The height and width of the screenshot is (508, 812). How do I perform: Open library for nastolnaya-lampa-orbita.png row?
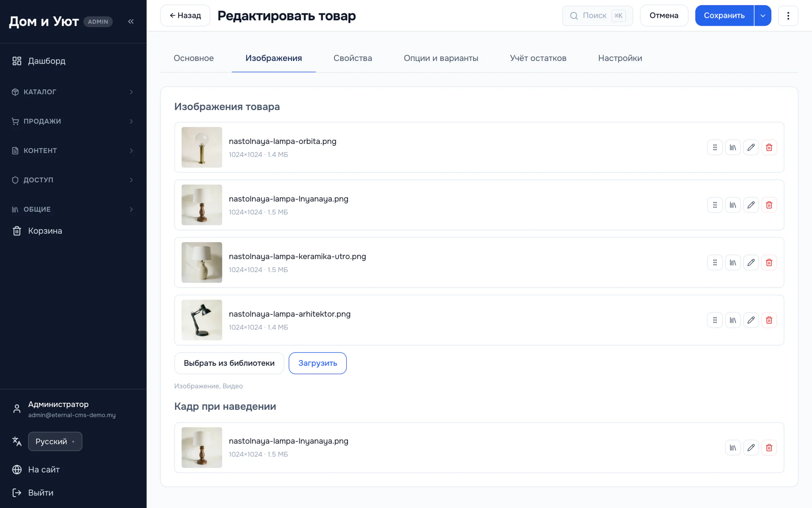tap(733, 147)
